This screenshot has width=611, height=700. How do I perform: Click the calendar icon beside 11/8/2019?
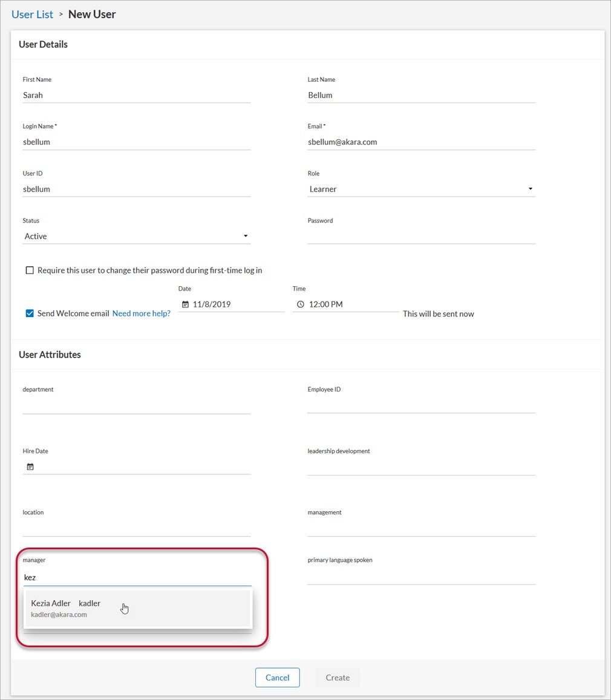pyautogui.click(x=185, y=304)
